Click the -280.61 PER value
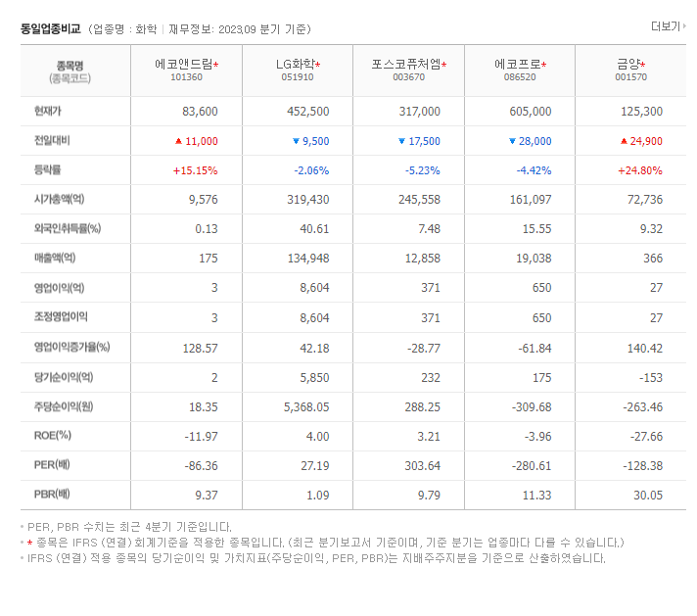This screenshot has width=697, height=616. (532, 465)
